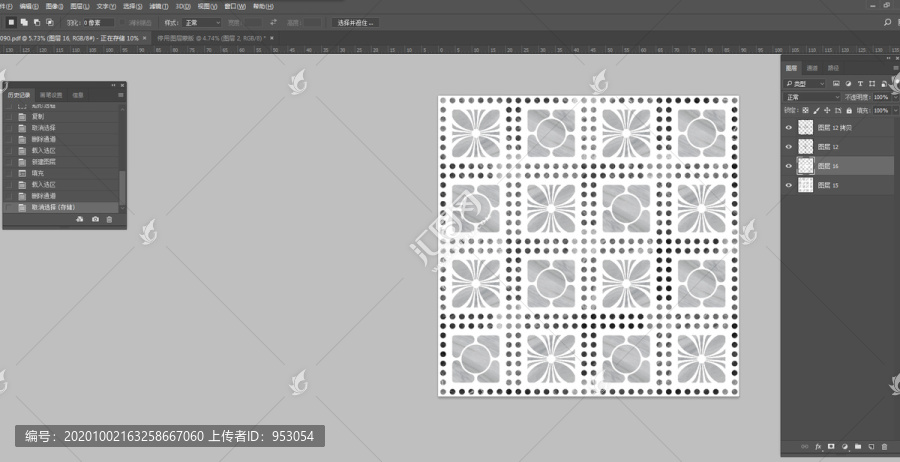Viewport: 900px width, 462px height.
Task: Click the layer opacity 100% field
Action: [881, 97]
